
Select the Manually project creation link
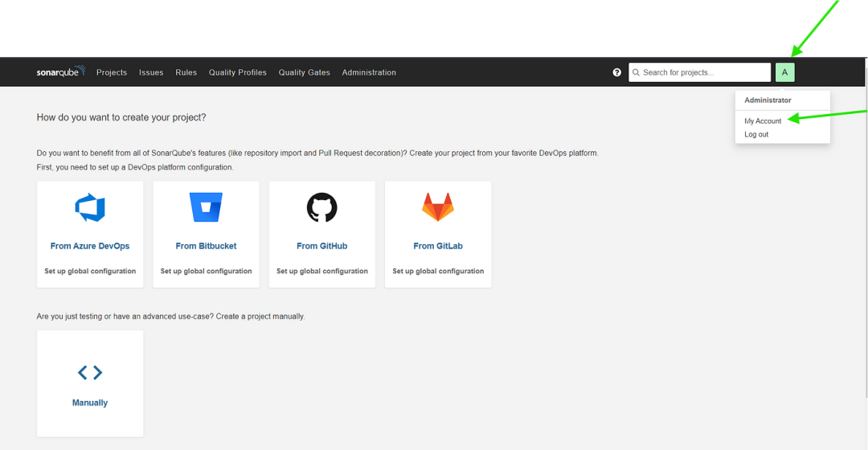pos(90,403)
